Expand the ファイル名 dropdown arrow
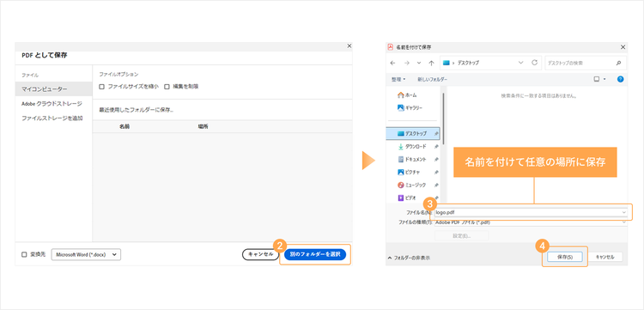The width and height of the screenshot is (644, 310). tap(624, 212)
